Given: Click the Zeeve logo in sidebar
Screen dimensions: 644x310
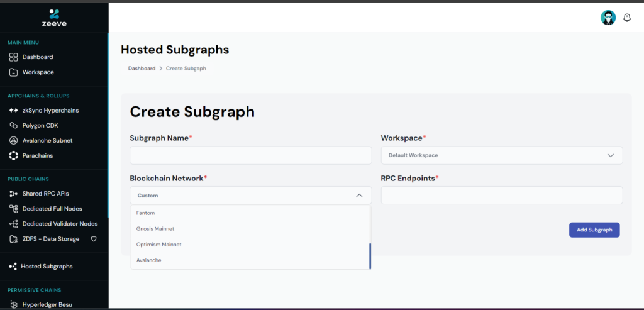Looking at the screenshot, I should 54,18.
